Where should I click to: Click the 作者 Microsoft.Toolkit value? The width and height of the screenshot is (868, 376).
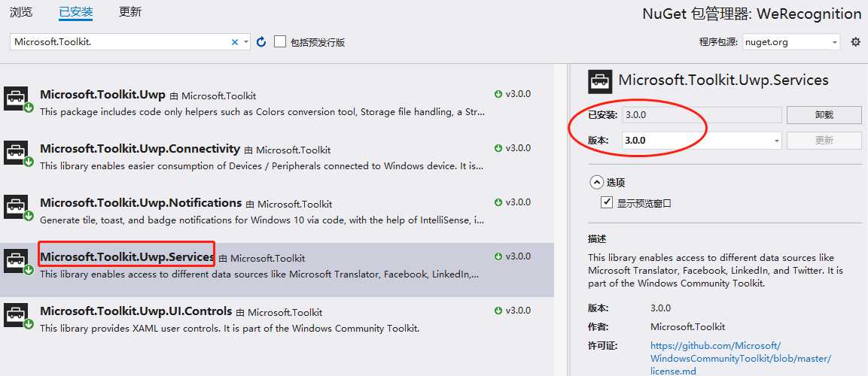tap(687, 327)
